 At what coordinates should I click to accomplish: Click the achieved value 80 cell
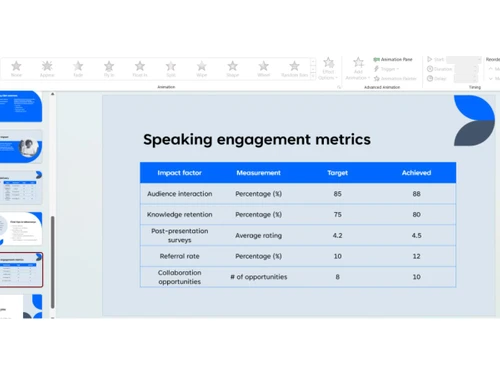pyautogui.click(x=416, y=214)
